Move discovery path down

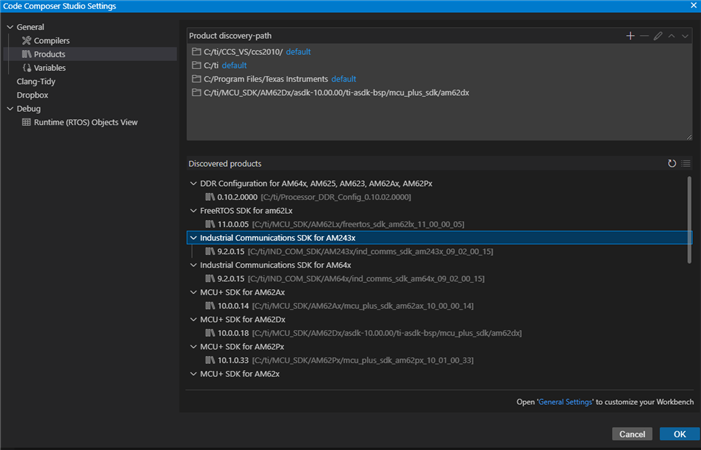[x=685, y=36]
